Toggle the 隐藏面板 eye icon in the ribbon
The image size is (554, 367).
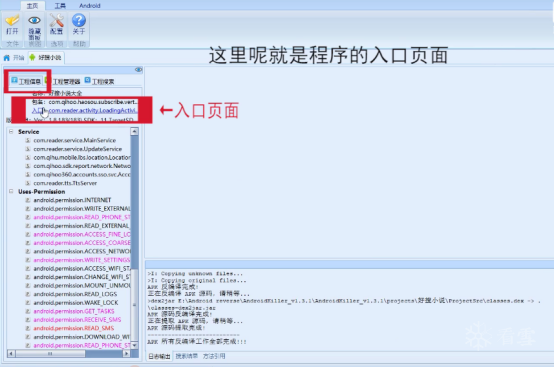click(x=34, y=20)
